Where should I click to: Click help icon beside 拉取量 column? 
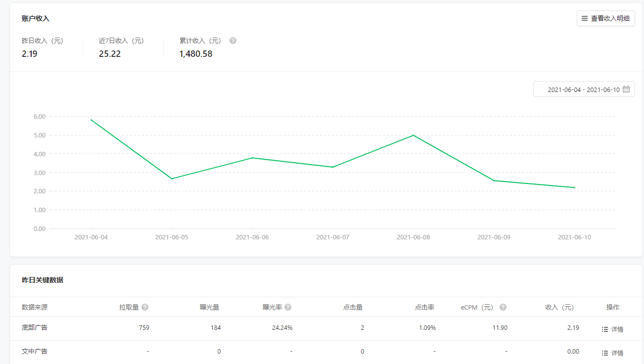145,307
